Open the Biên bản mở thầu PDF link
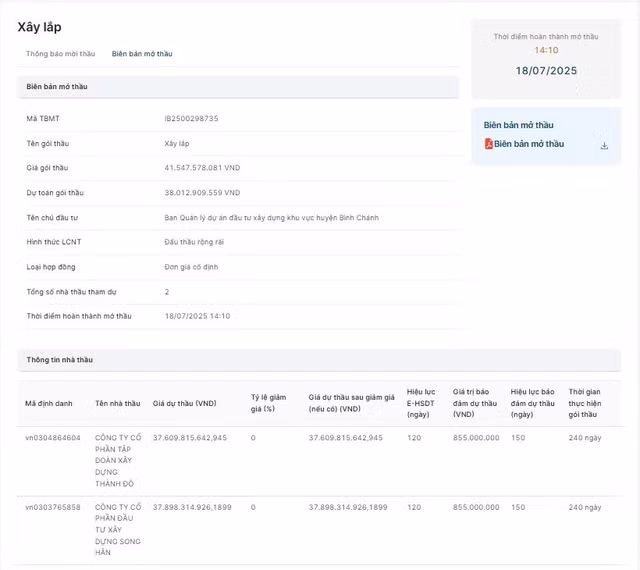 pyautogui.click(x=529, y=144)
